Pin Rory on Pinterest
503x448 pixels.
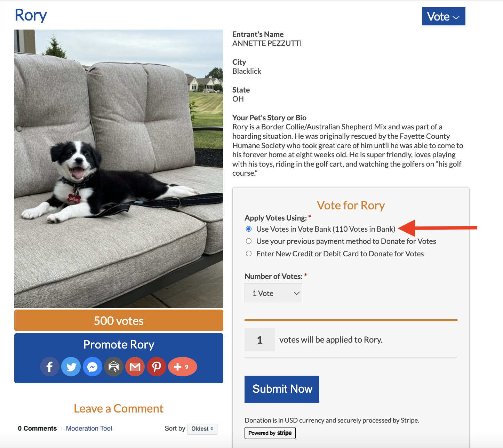(157, 367)
